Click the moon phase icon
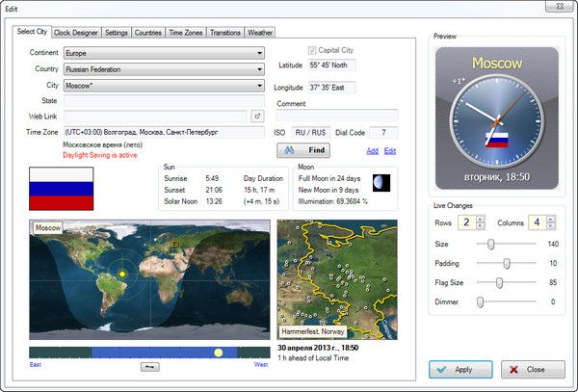The height and width of the screenshot is (392, 578). 382,182
